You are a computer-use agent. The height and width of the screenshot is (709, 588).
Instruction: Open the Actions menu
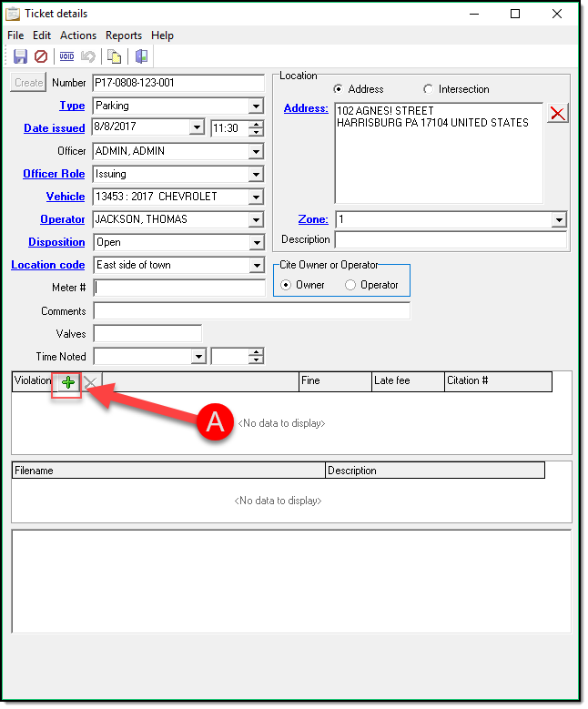[78, 35]
